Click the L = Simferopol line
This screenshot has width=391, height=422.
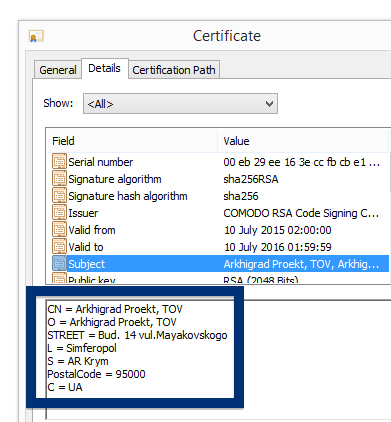(82, 348)
